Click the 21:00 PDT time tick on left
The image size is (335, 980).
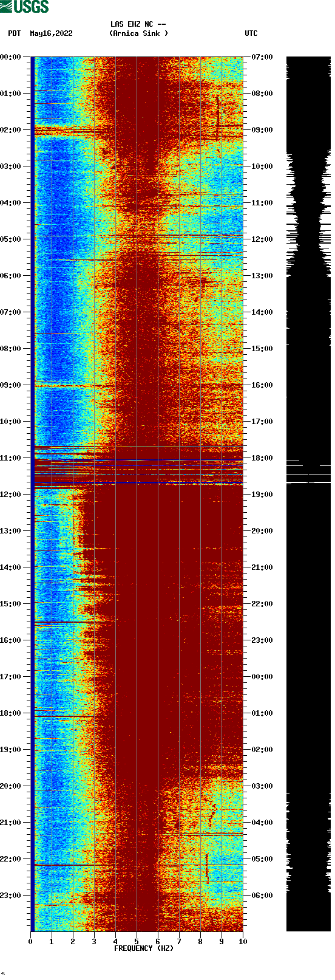10,823
